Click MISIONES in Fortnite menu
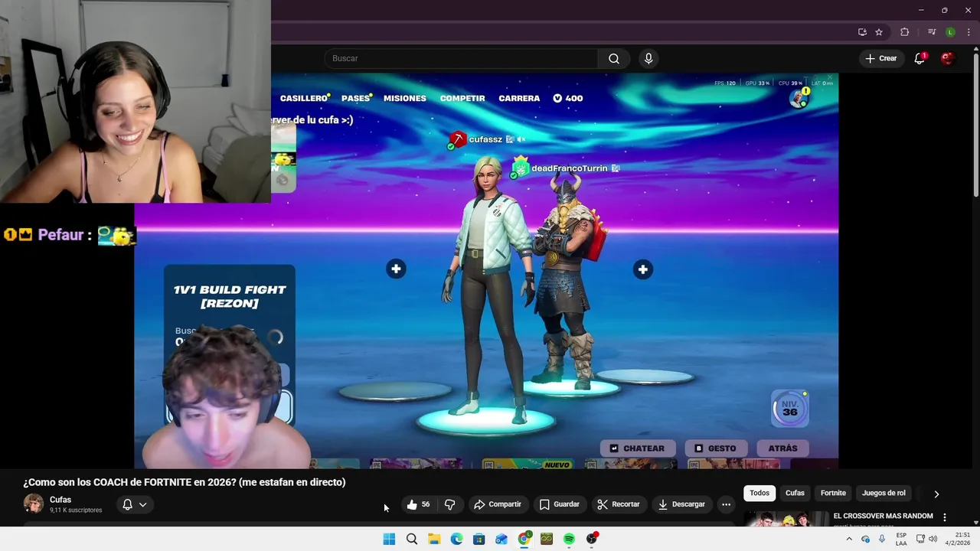Viewport: 980px width, 551px height. [x=404, y=99]
